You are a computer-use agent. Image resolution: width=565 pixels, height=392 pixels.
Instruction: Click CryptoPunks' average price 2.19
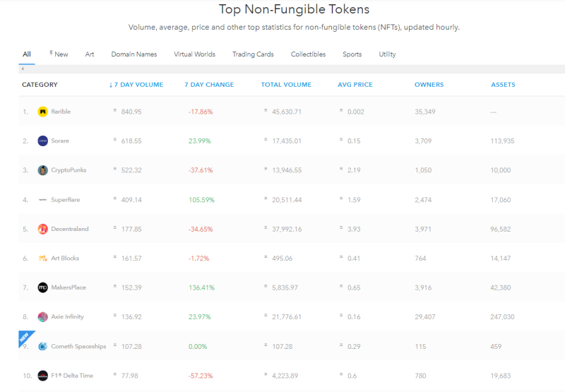tap(354, 170)
